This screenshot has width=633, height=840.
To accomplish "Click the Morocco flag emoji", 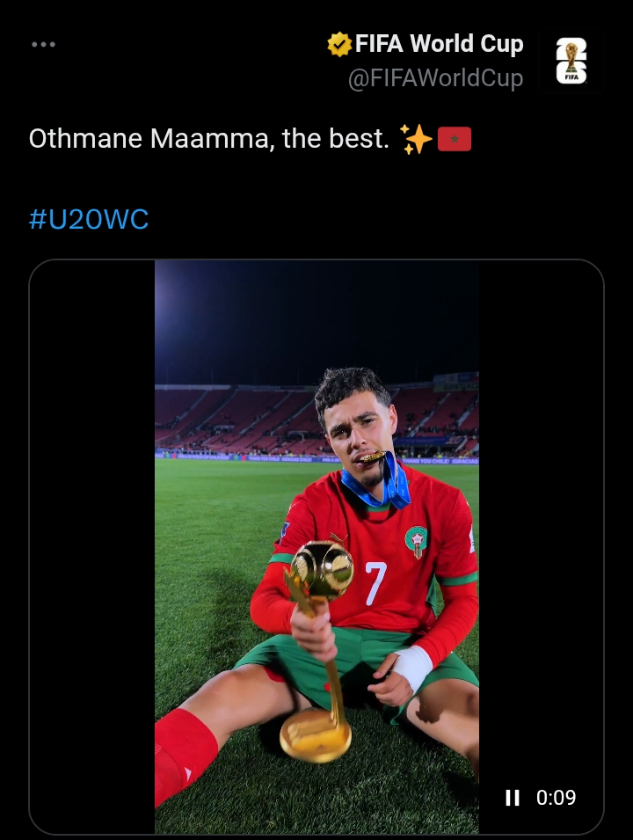I will coord(455,139).
